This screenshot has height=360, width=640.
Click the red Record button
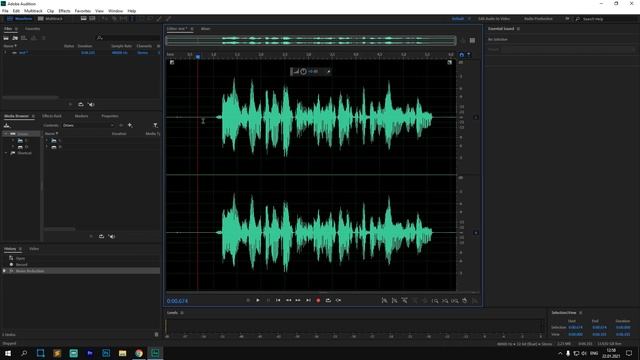pos(318,300)
